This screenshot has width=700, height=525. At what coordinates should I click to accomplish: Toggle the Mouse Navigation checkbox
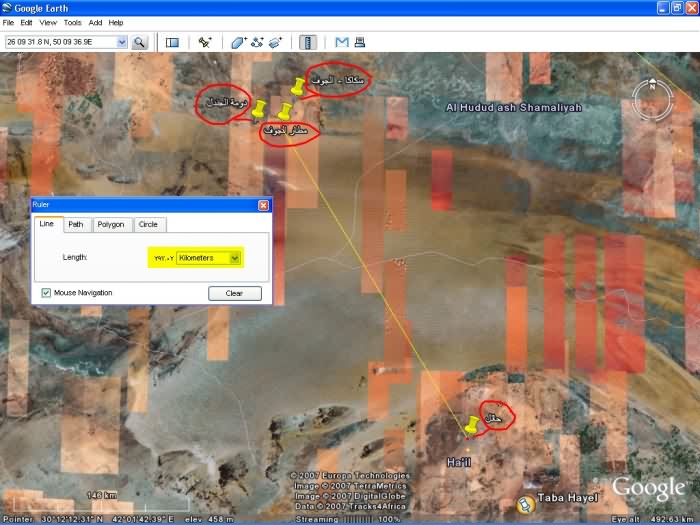pos(46,293)
